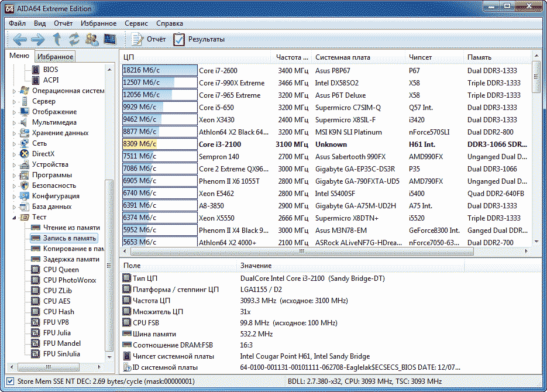Image resolution: width=547 pixels, height=392 pixels.
Task: Collapse the Тест tree node
Action: coord(14,218)
